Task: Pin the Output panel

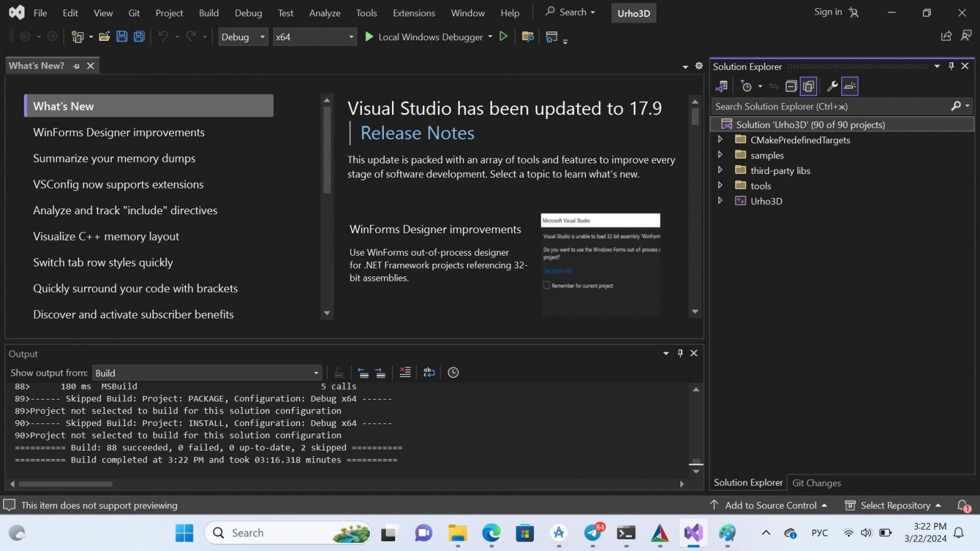Action: pos(680,353)
